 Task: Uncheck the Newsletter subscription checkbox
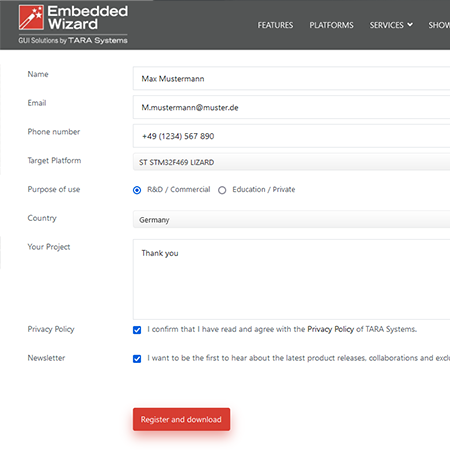[137, 359]
